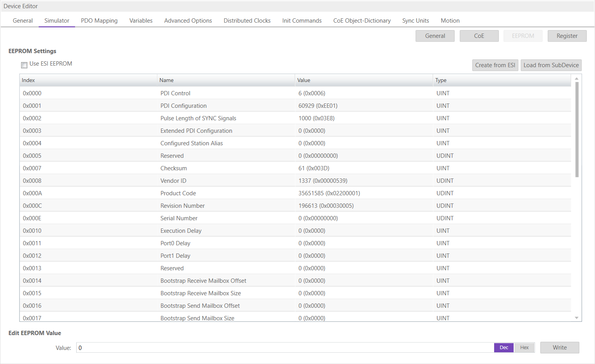Switch to the Distributed Clocks tab
The width and height of the screenshot is (595, 364).
247,21
